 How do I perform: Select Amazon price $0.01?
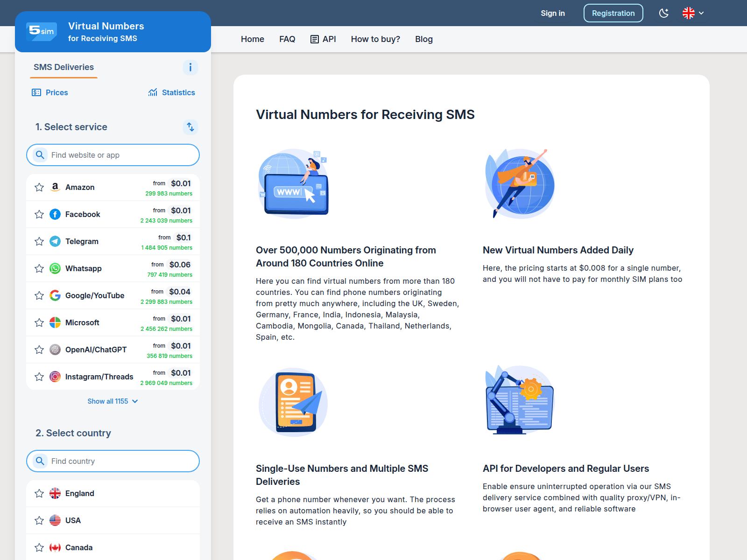[181, 183]
